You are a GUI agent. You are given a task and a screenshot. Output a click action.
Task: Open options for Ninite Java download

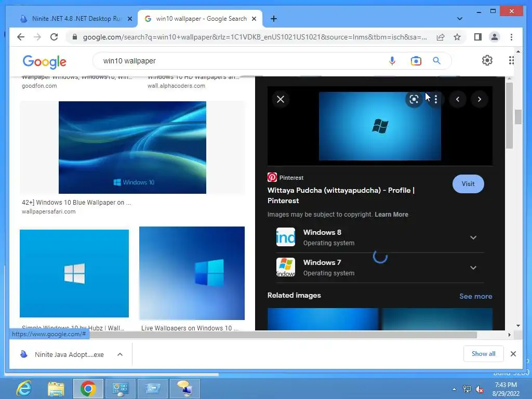pyautogui.click(x=120, y=354)
